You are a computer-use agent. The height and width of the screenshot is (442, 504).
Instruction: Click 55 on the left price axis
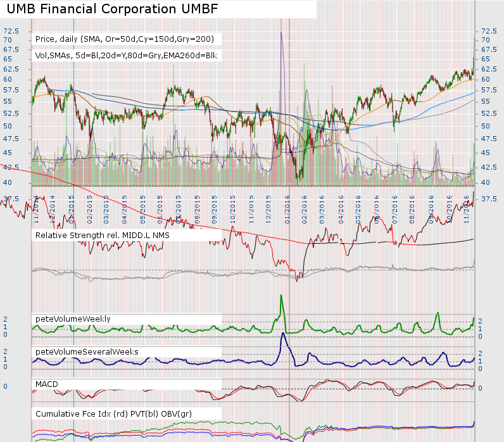coord(8,101)
